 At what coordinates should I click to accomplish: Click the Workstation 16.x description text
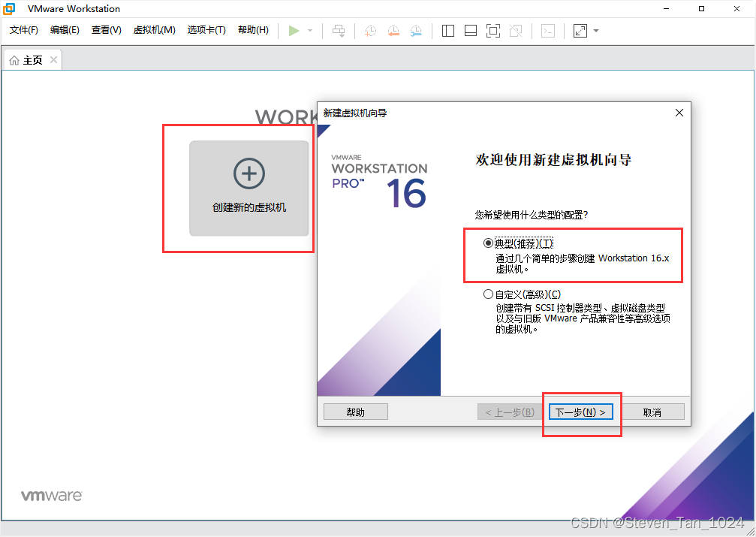[583, 264]
